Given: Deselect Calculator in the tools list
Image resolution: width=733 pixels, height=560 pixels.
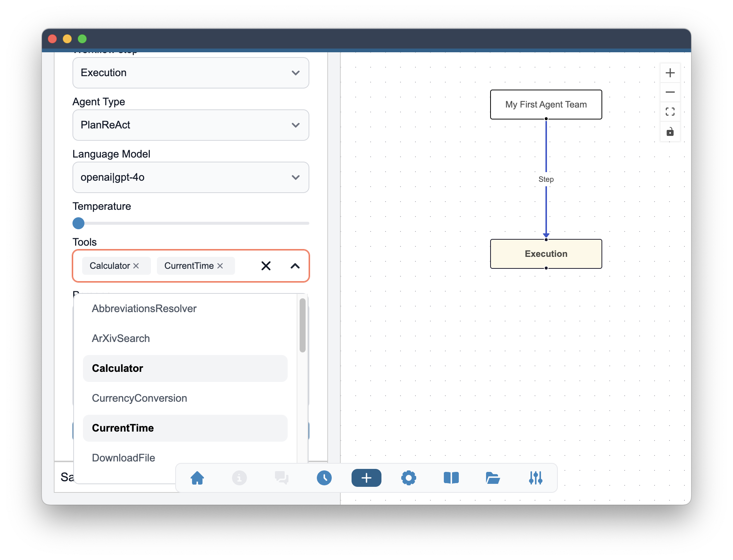Looking at the screenshot, I should click(185, 368).
